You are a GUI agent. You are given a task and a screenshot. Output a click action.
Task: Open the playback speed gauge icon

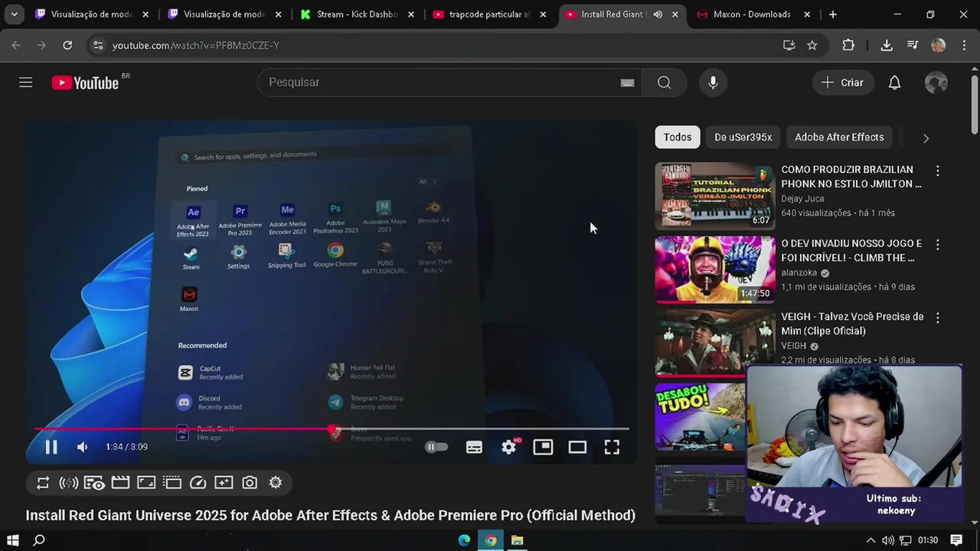pyautogui.click(x=198, y=483)
